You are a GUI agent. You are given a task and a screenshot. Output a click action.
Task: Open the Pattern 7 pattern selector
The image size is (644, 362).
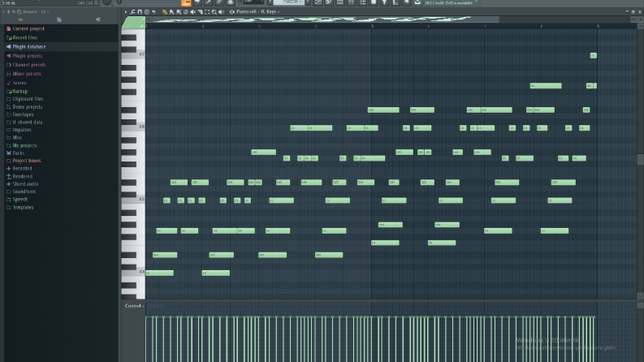(x=290, y=2)
